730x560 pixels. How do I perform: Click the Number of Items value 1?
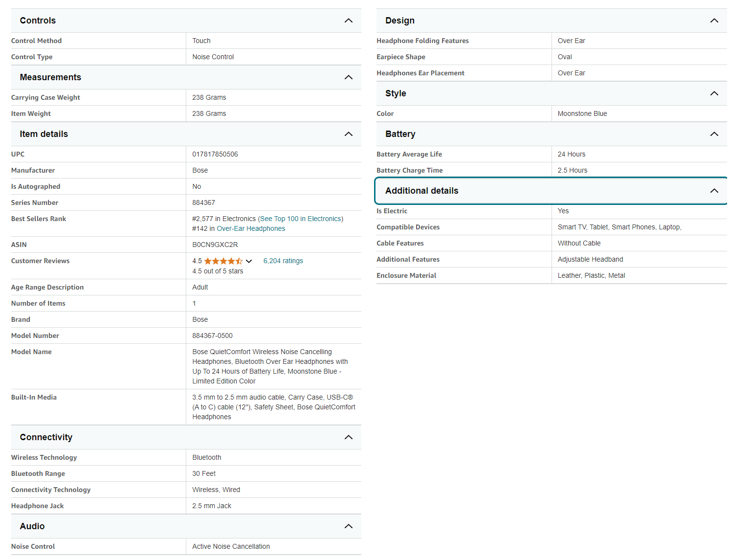click(x=194, y=303)
